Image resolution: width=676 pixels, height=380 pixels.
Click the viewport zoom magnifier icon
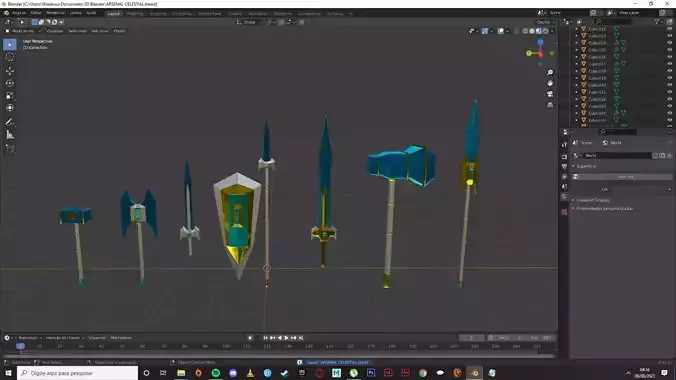point(550,72)
